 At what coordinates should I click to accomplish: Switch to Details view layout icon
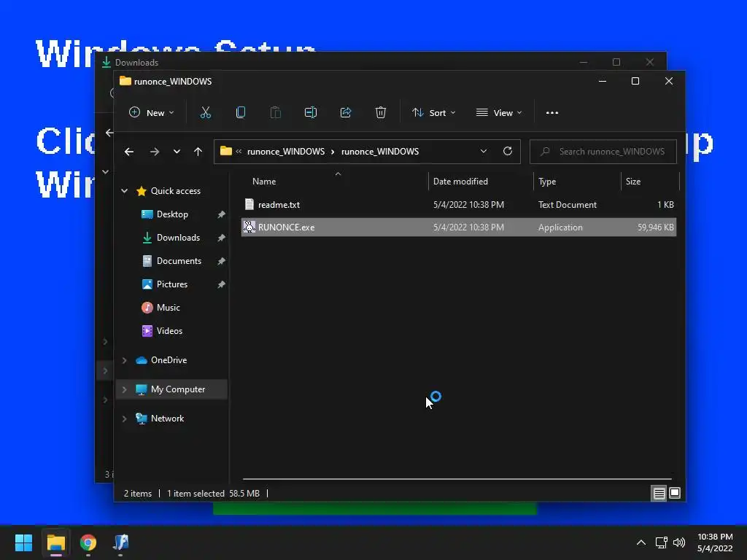659,494
